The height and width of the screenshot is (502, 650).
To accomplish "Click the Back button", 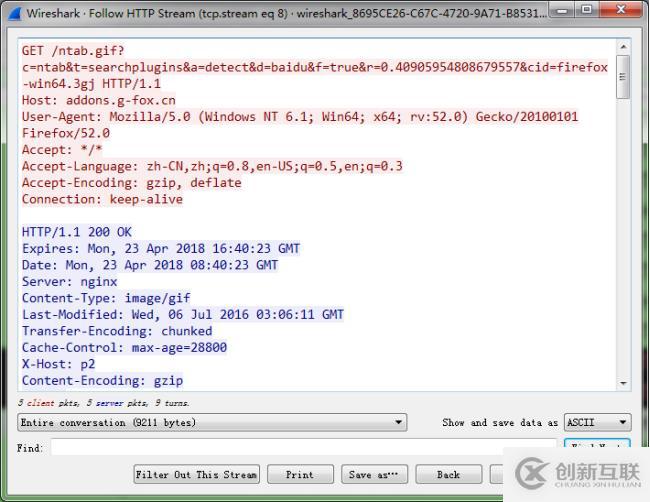I will [449, 474].
